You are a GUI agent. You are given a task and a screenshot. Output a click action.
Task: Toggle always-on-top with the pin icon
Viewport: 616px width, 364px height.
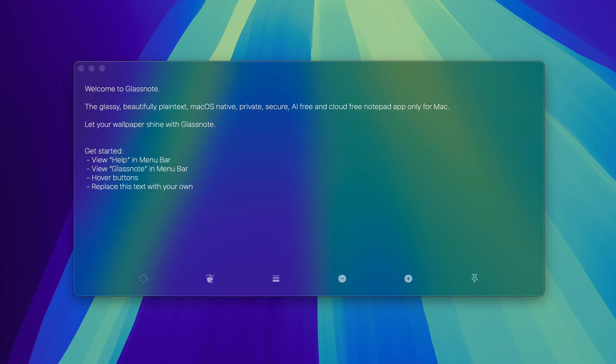click(475, 279)
